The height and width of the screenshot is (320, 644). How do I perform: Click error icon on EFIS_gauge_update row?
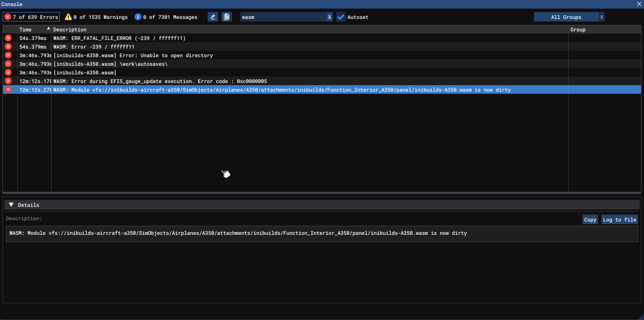coord(8,81)
